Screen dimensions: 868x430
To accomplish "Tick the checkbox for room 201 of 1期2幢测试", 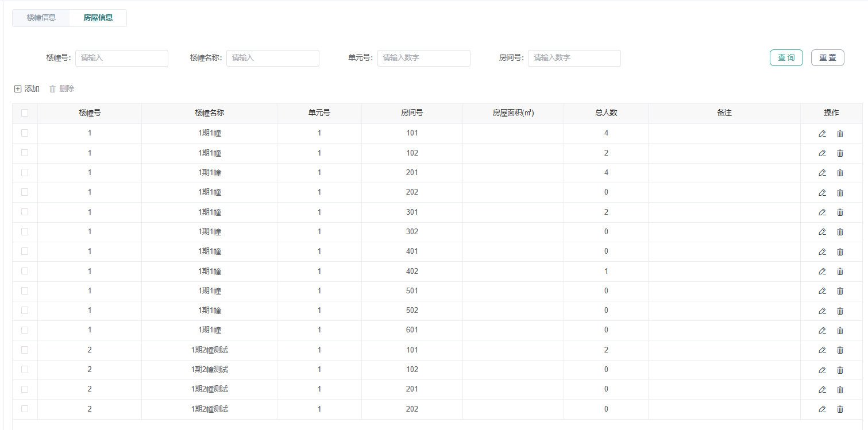I will 25,389.
